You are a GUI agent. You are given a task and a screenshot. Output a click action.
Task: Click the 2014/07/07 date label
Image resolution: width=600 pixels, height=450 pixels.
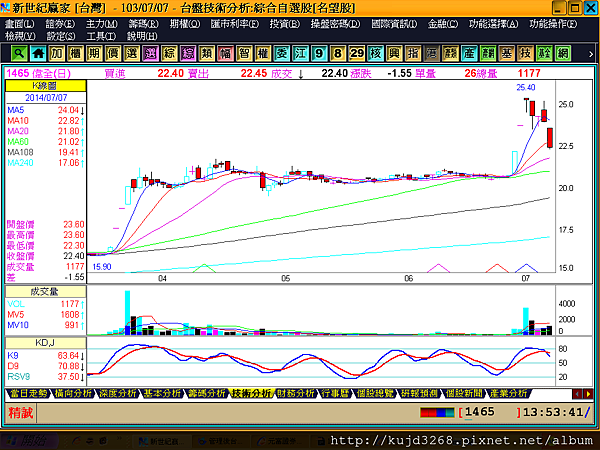coord(46,98)
